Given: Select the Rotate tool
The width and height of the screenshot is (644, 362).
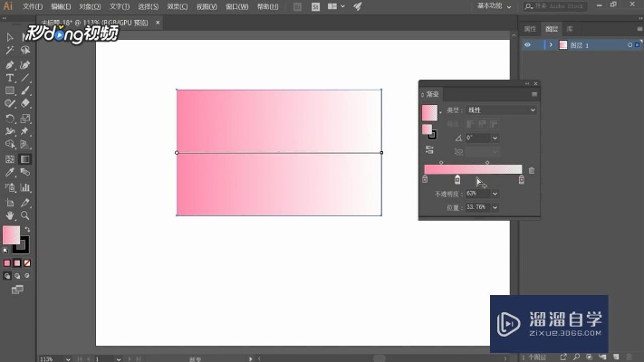Looking at the screenshot, I should (x=10, y=119).
